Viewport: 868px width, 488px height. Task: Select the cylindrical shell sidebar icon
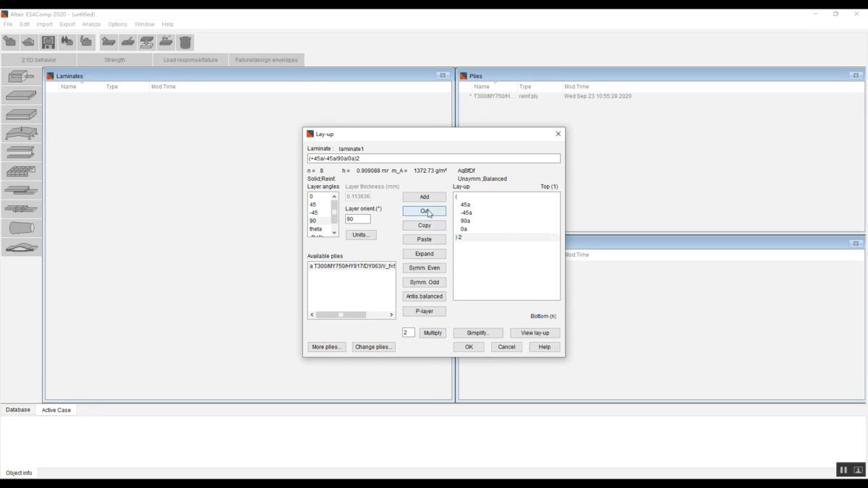pyautogui.click(x=22, y=228)
